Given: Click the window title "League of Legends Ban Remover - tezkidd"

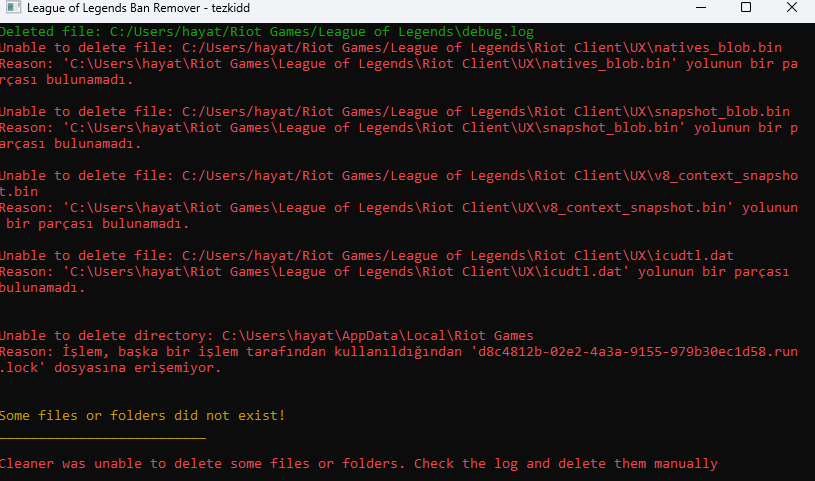Looking at the screenshot, I should tap(138, 8).
